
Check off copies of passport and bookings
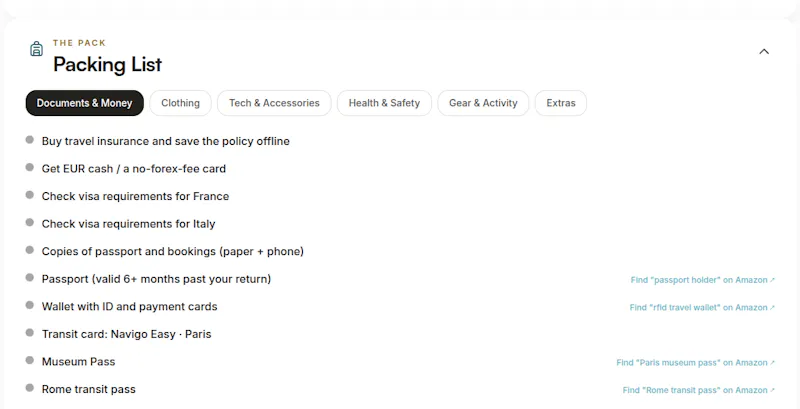coord(30,250)
